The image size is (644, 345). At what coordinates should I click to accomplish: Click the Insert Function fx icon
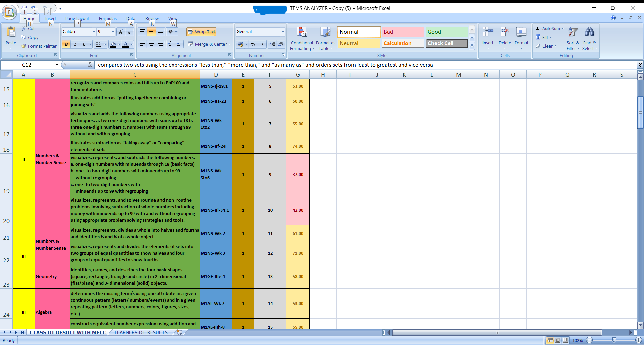click(90, 65)
